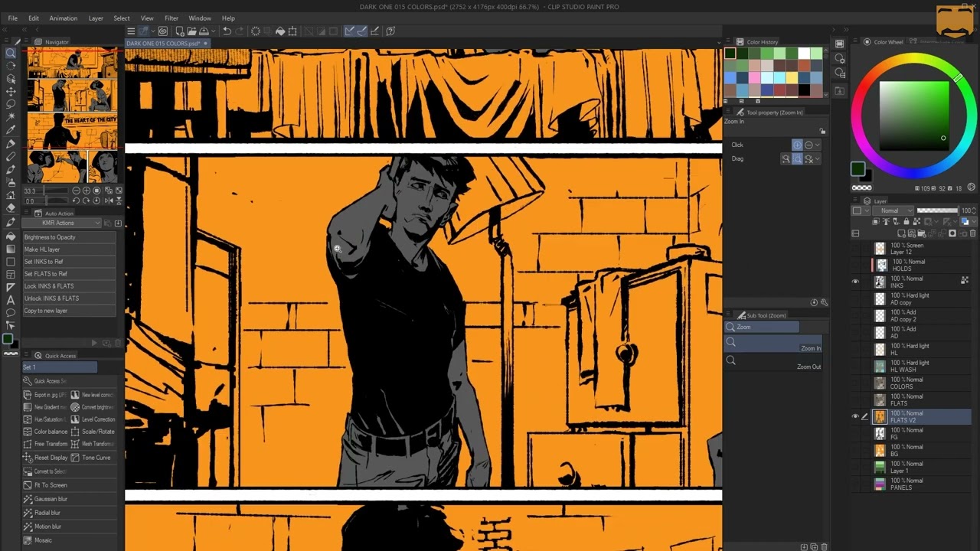Run the Make HL layer action
The width and height of the screenshot is (980, 551).
click(70, 249)
